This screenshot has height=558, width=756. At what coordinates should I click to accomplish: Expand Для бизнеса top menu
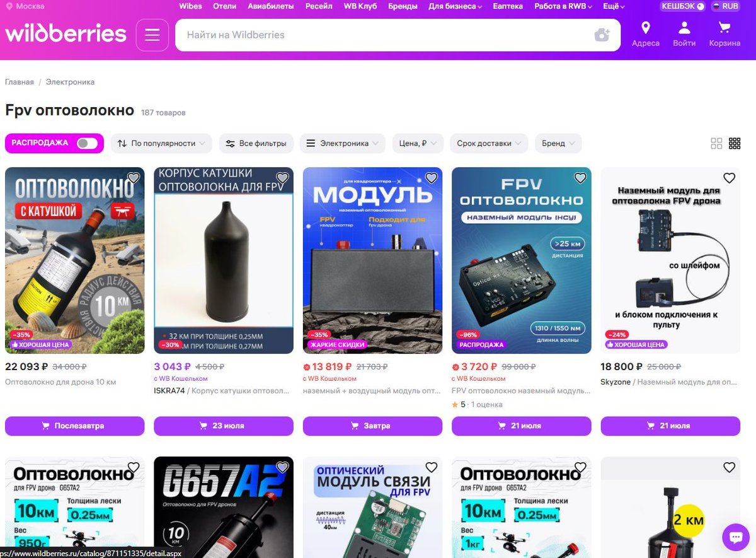455,6
